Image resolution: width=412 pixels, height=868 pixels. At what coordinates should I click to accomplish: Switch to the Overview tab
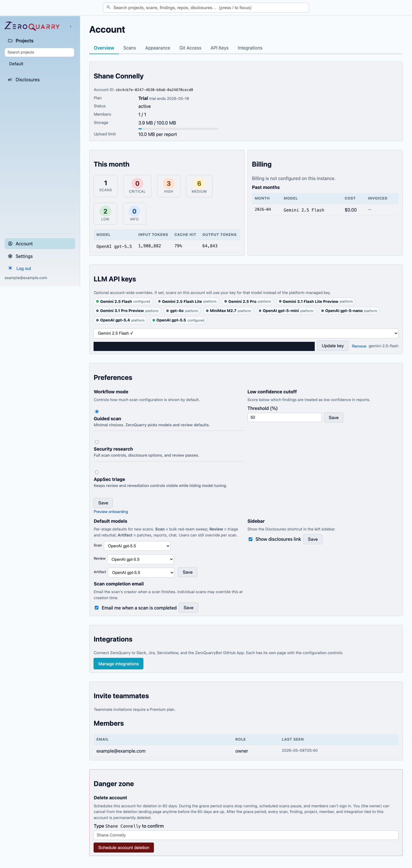104,48
